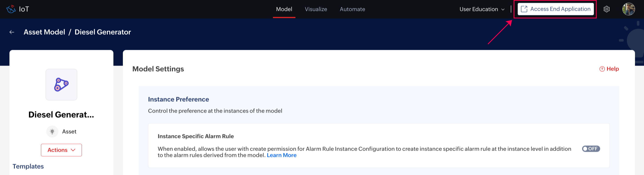Expand the User Education dropdown

pos(482,9)
